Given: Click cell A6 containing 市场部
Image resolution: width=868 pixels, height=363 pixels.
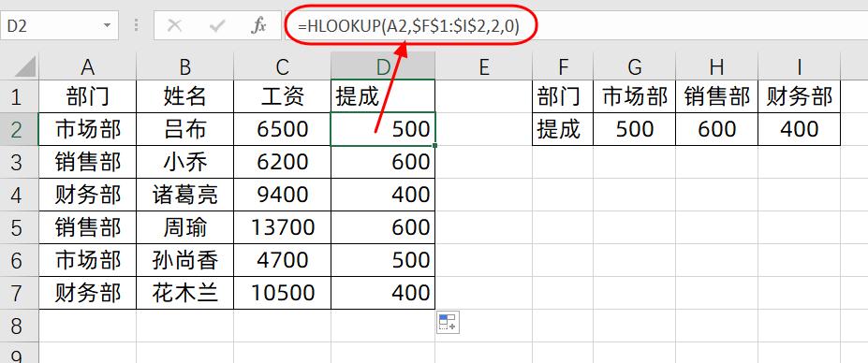Looking at the screenshot, I should tap(87, 260).
